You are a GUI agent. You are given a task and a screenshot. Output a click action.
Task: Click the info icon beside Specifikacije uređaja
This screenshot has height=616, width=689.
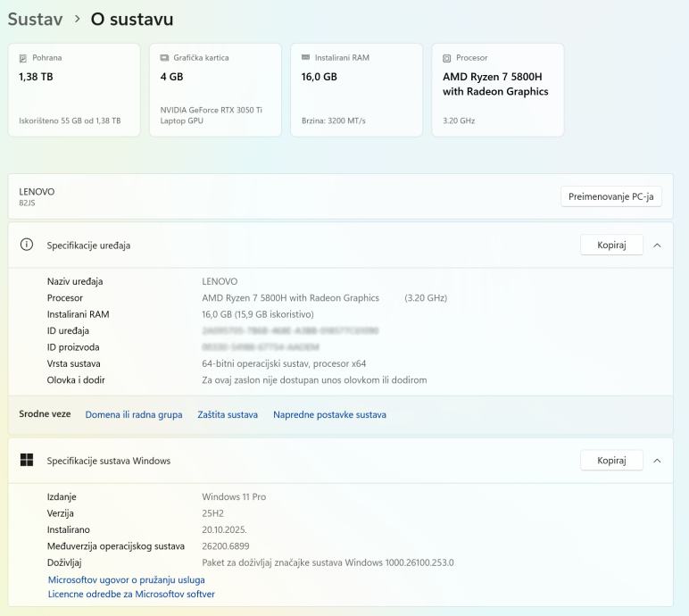coord(27,245)
